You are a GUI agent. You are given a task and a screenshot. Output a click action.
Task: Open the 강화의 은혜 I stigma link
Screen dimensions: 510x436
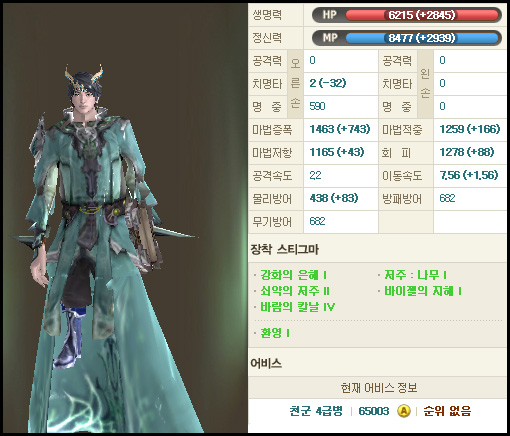pos(293,275)
